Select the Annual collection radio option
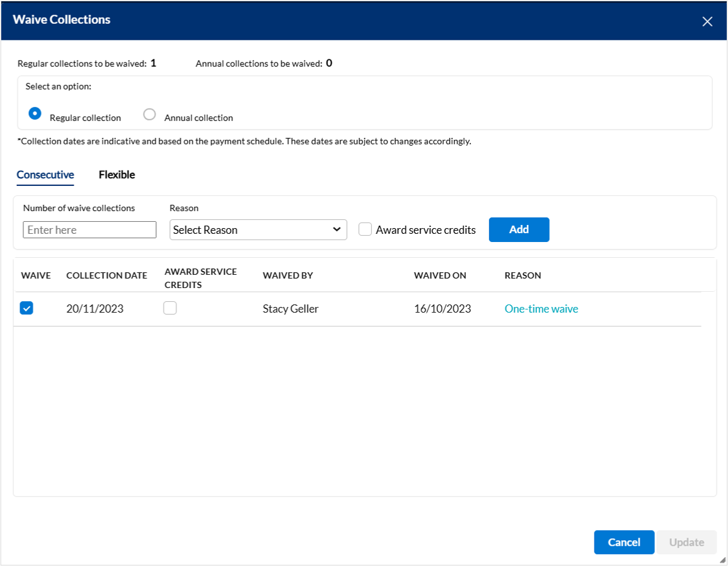Image resolution: width=728 pixels, height=566 pixels. click(x=149, y=114)
